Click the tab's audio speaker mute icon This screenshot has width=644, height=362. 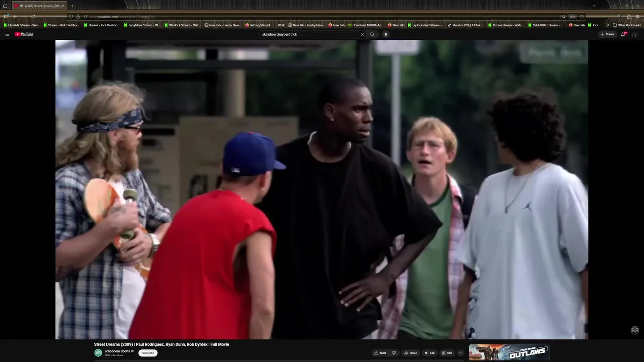click(21, 6)
